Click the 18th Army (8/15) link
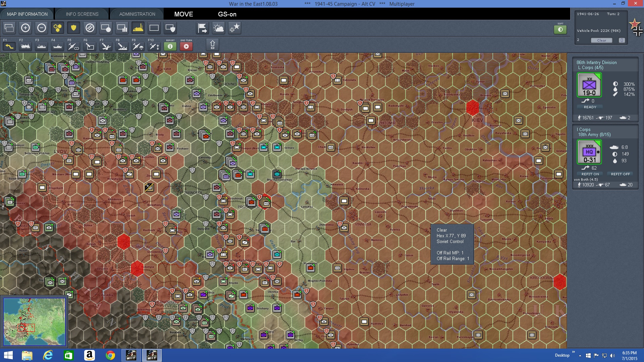 point(594,134)
